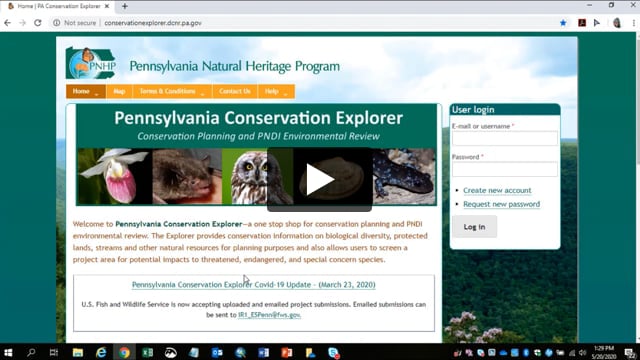Follow the Request new password link
Screen dimensions: 640x360
[x=502, y=204]
